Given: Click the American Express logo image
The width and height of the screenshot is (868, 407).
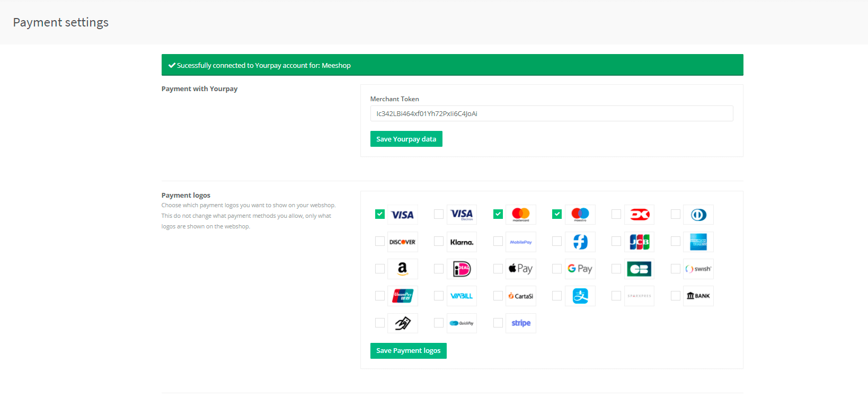Looking at the screenshot, I should point(698,242).
